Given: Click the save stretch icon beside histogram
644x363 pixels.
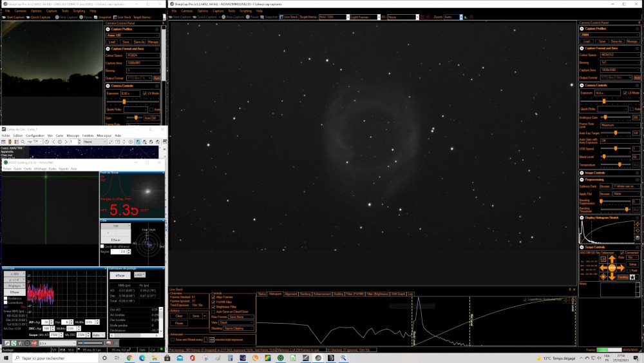Looking at the screenshot, I should [x=638, y=238].
